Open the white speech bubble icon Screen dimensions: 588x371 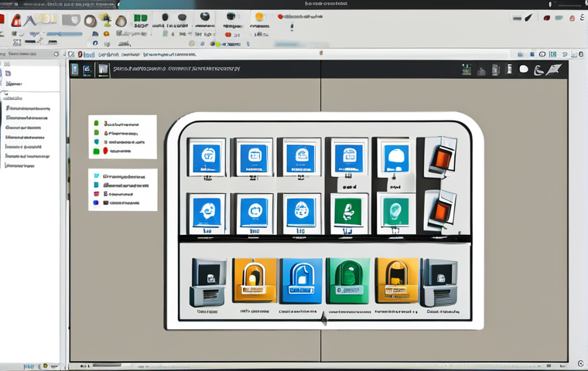coord(524,70)
